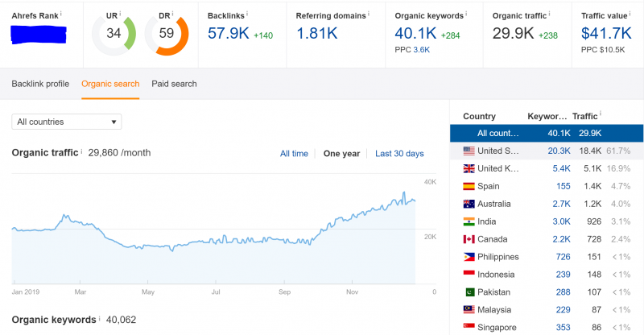This screenshot has height=335, width=644.
Task: Click the Nov label on chart axis
Action: (352, 292)
